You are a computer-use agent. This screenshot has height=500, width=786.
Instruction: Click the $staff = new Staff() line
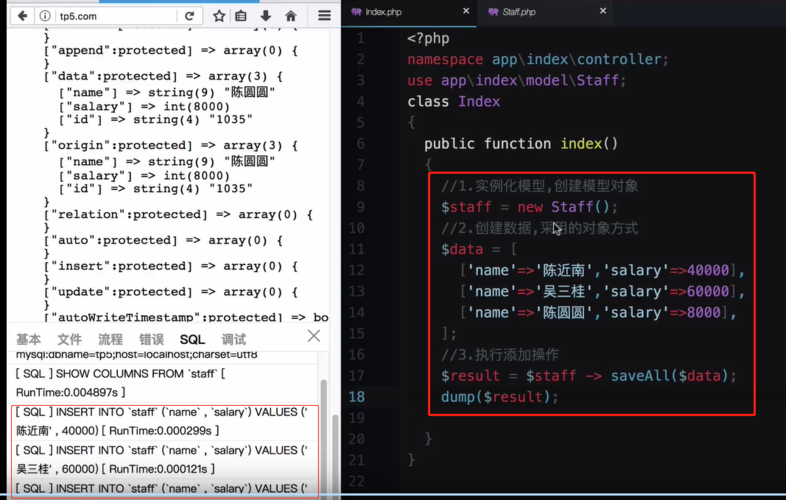coord(529,207)
